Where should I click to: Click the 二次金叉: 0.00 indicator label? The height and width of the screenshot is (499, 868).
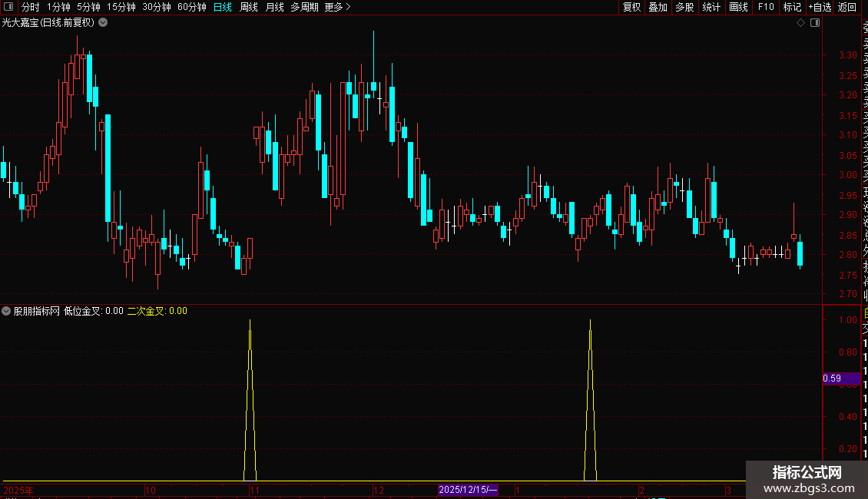coord(157,311)
